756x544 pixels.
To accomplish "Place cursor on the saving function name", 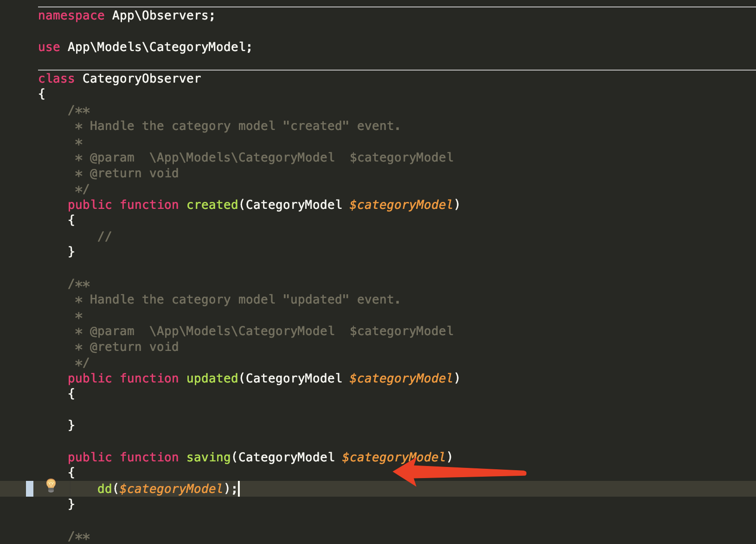I will 208,457.
